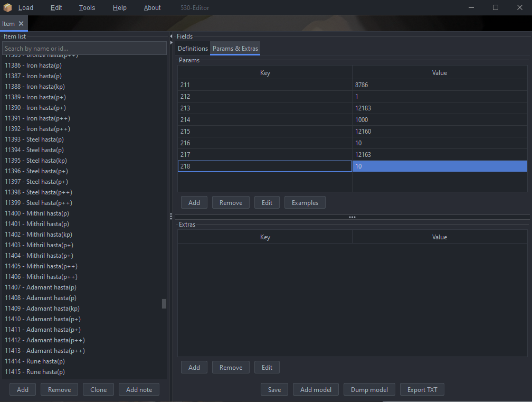Click the Add note button

139,390
